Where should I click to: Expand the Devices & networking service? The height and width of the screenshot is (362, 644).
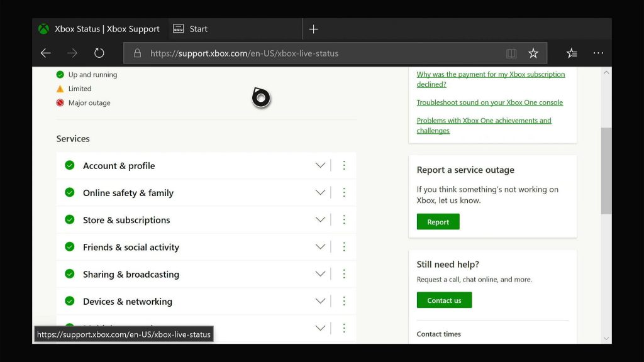[x=320, y=301]
